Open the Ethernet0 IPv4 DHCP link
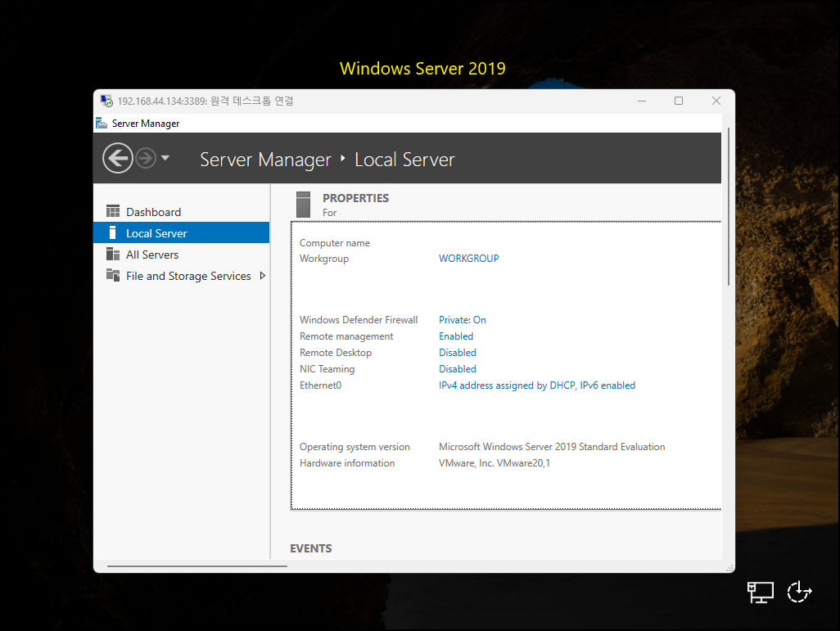Viewport: 840px width, 631px height. [x=537, y=385]
